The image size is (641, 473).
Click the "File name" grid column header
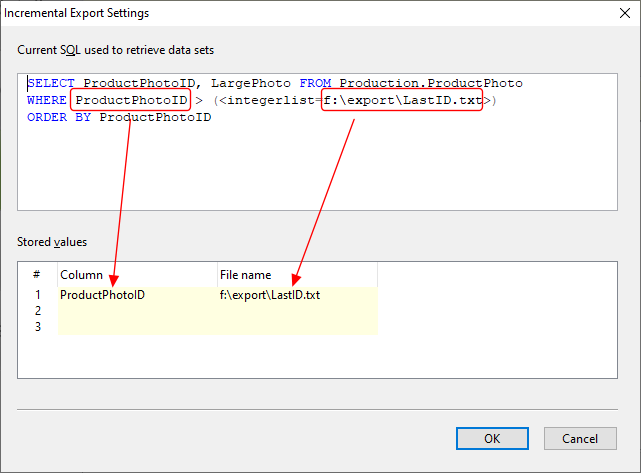pyautogui.click(x=297, y=275)
